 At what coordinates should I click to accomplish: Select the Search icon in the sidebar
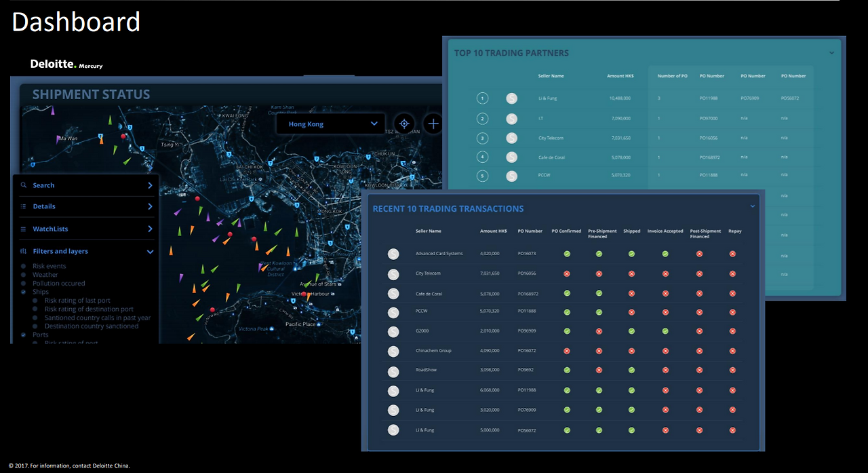click(22, 185)
